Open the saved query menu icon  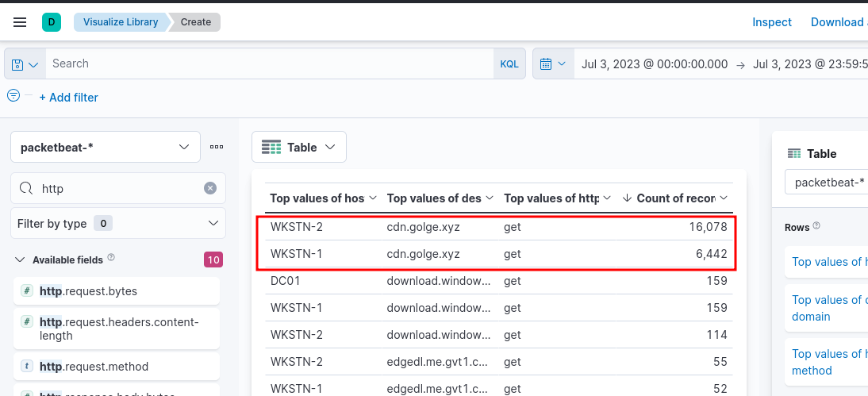pyautogui.click(x=25, y=64)
